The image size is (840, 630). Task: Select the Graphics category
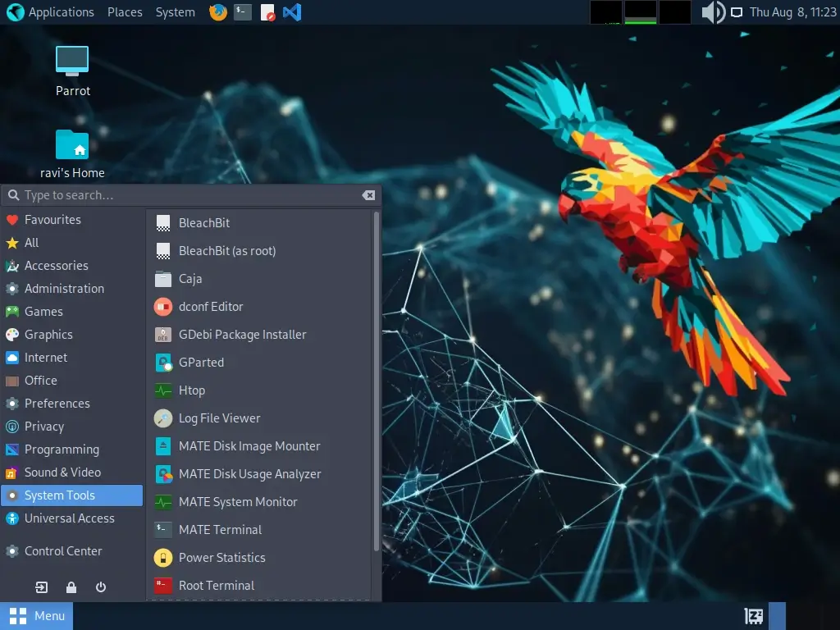click(x=50, y=334)
